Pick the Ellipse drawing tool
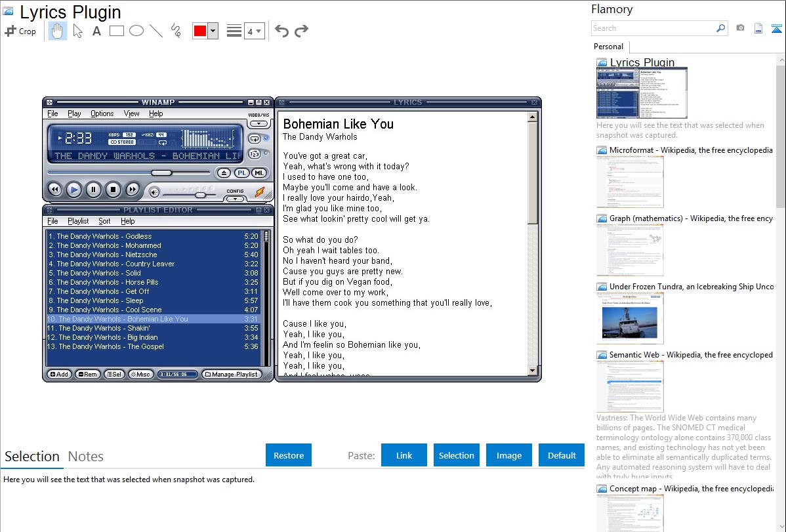Screen dimensions: 786x532 [x=136, y=31]
